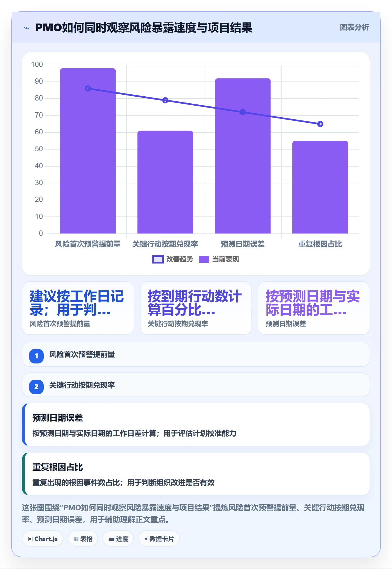
Task: Click the text 按预测日期与实际日期的工作日差计算
Action: pos(94,433)
